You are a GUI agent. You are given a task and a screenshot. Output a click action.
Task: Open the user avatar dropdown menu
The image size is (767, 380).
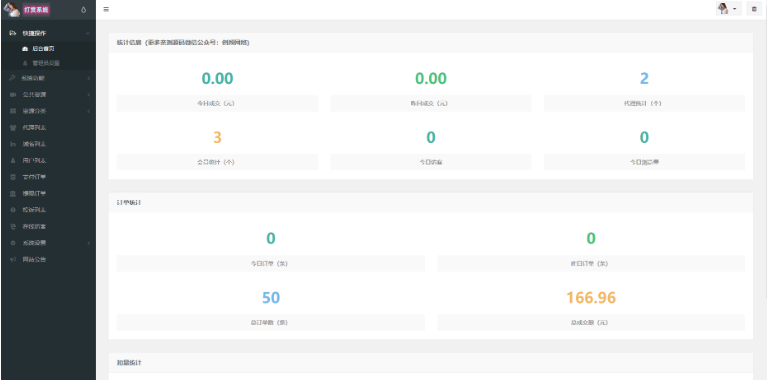728,9
